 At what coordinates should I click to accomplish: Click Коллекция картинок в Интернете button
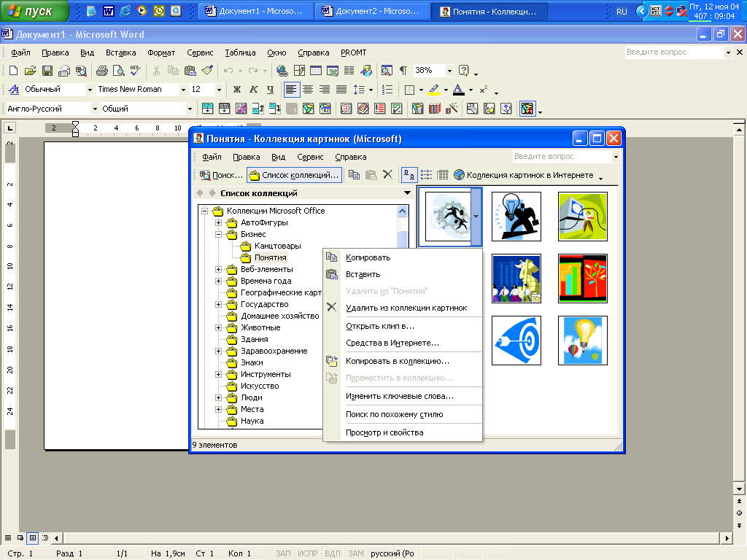pos(524,175)
